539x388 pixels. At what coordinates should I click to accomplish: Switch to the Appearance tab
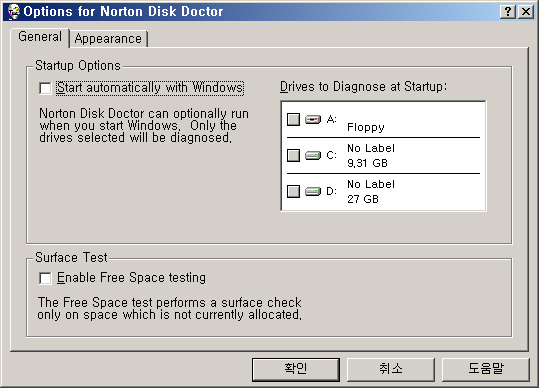pos(108,38)
